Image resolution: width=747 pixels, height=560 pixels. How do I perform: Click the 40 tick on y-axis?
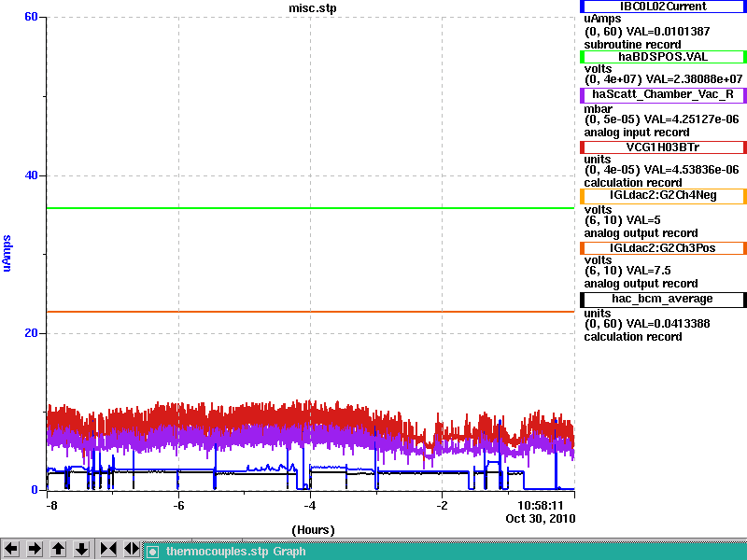click(x=31, y=175)
